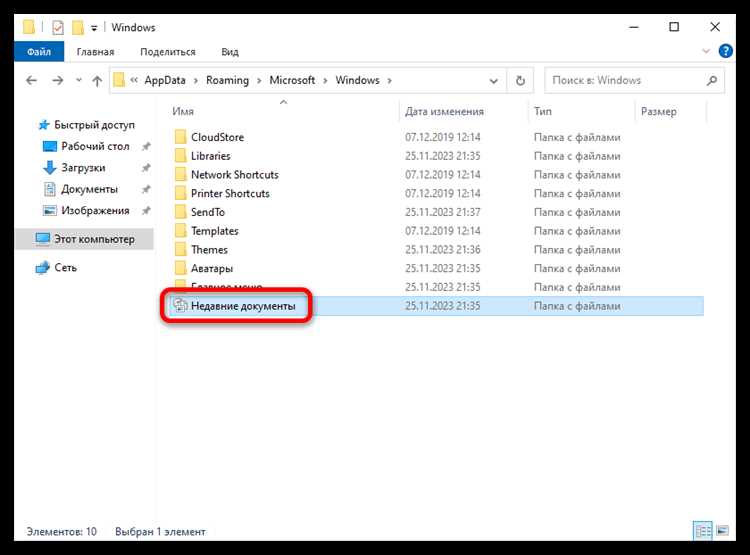The height and width of the screenshot is (555, 750).
Task: Sort by the Размер column header
Action: 659,111
